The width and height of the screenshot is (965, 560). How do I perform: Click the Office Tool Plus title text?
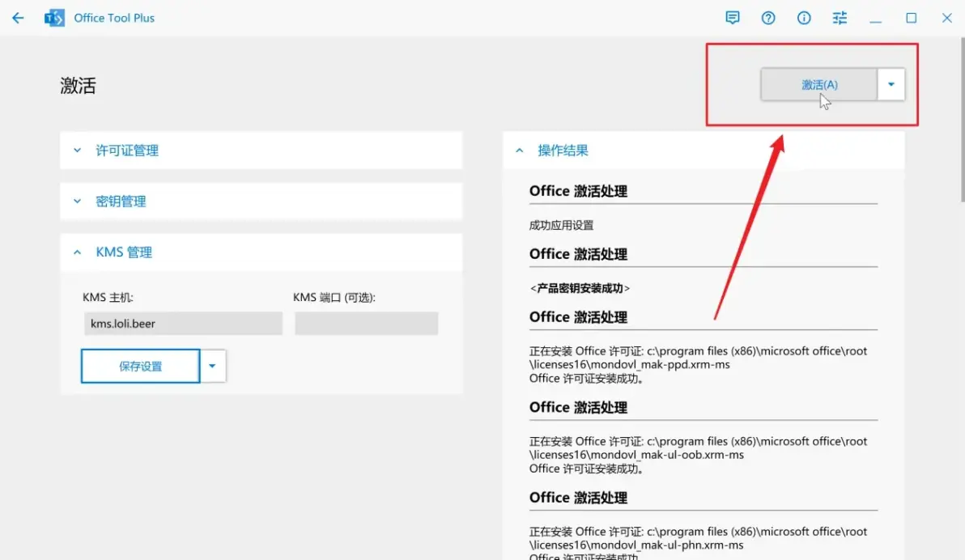coord(114,18)
